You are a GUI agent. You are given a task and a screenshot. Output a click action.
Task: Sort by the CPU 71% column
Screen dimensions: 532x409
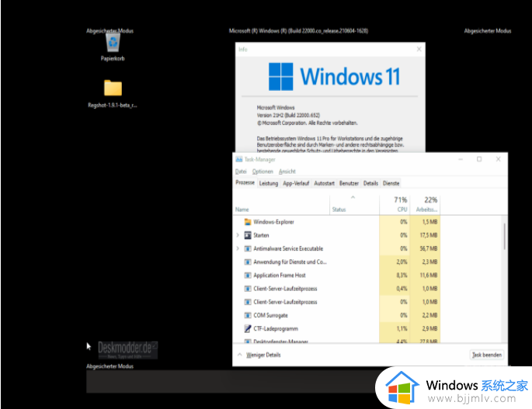click(x=395, y=205)
